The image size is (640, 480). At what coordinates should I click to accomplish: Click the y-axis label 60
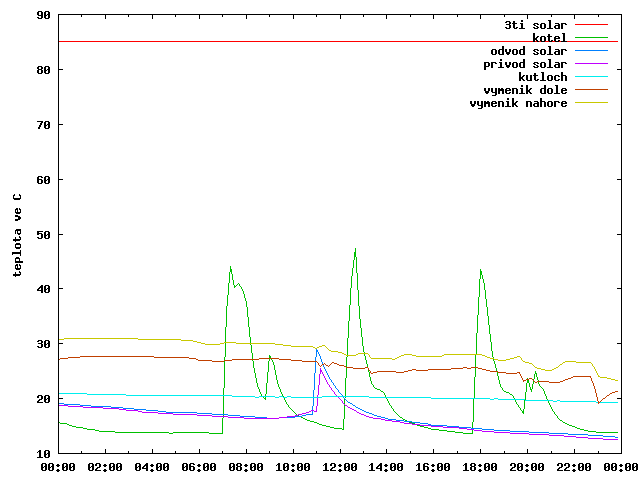pyautogui.click(x=44, y=180)
